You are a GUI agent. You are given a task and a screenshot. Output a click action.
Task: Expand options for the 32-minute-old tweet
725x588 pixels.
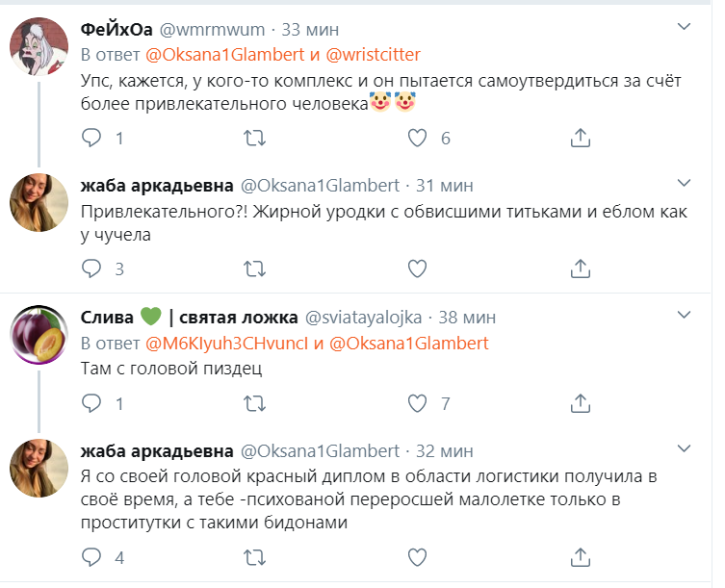pyautogui.click(x=684, y=449)
